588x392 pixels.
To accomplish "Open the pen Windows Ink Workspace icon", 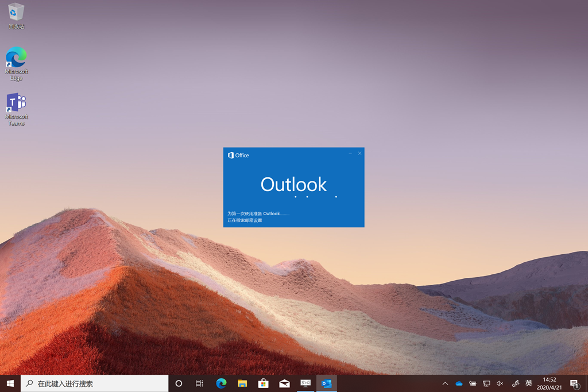I will [x=515, y=383].
